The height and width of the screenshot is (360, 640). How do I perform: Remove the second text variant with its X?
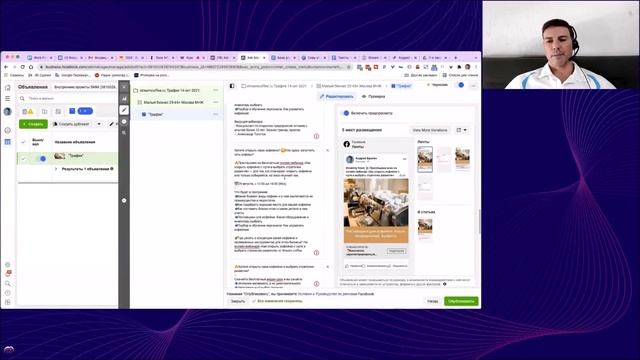tap(327, 151)
